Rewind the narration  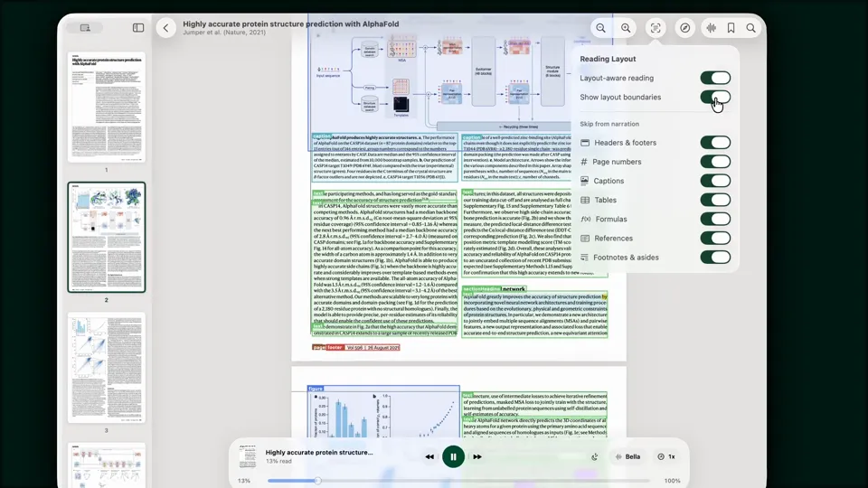(429, 457)
